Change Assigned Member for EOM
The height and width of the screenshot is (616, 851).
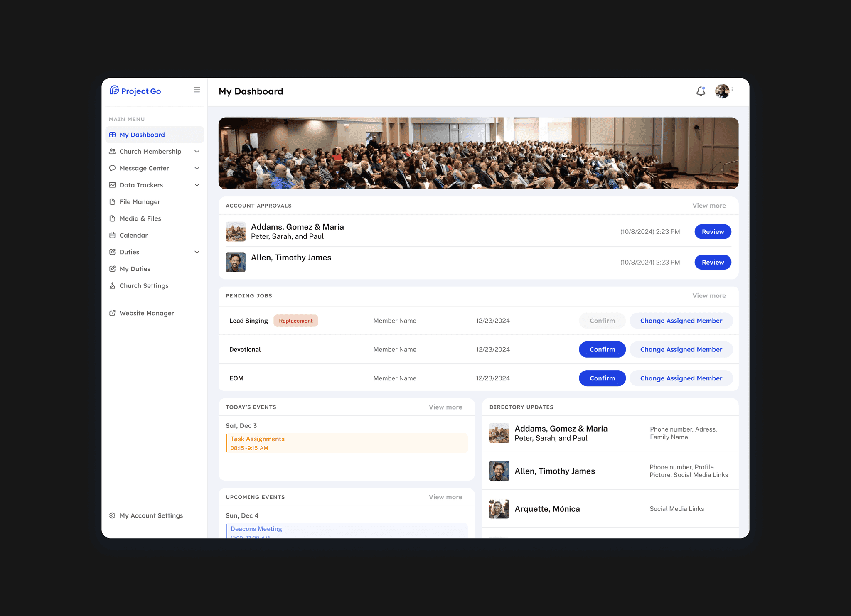click(x=681, y=378)
